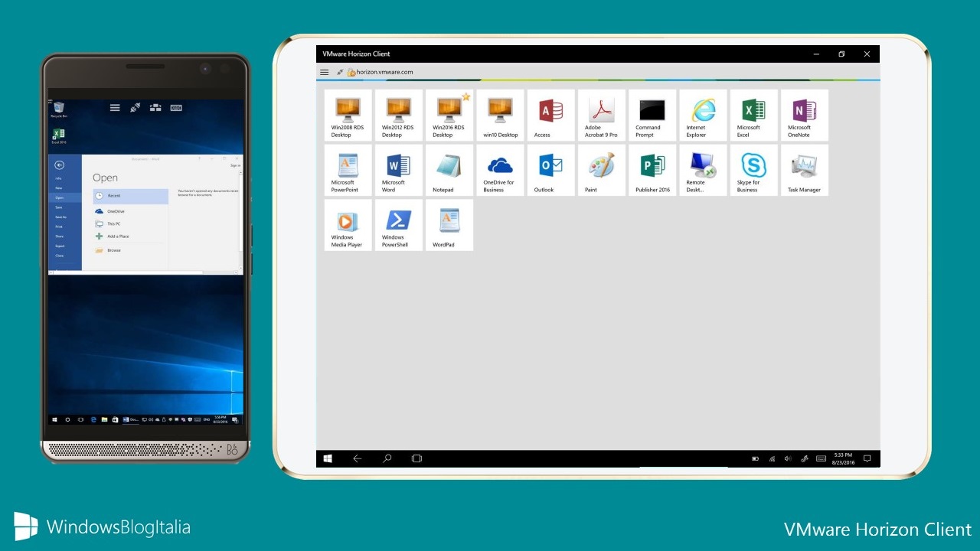Open the Microsoft Word tile
This screenshot has height=551, width=980.
tap(399, 170)
